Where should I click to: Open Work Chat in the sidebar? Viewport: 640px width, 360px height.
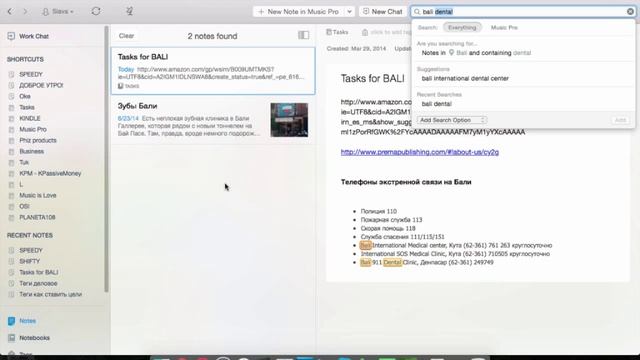tap(34, 36)
